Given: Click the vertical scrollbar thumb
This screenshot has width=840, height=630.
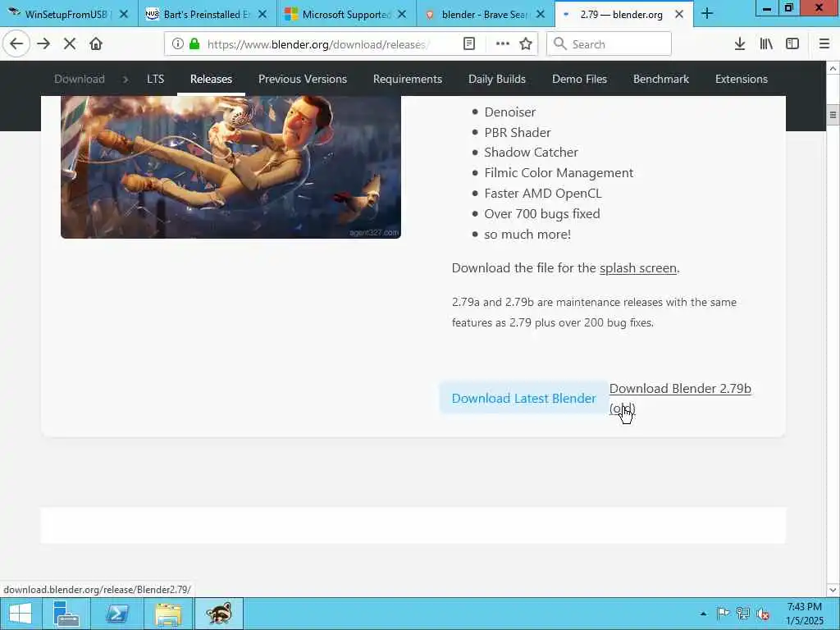Looking at the screenshot, I should (833, 115).
